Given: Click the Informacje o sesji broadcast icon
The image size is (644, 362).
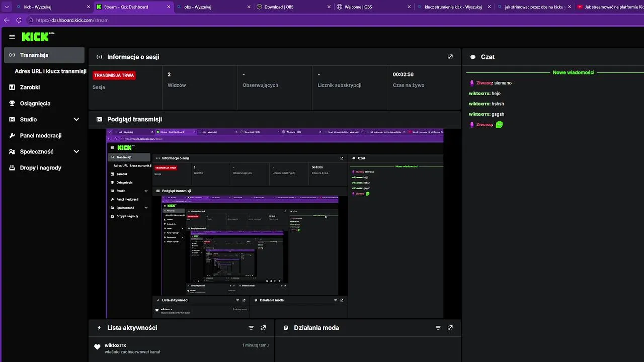Looking at the screenshot, I should point(99,57).
